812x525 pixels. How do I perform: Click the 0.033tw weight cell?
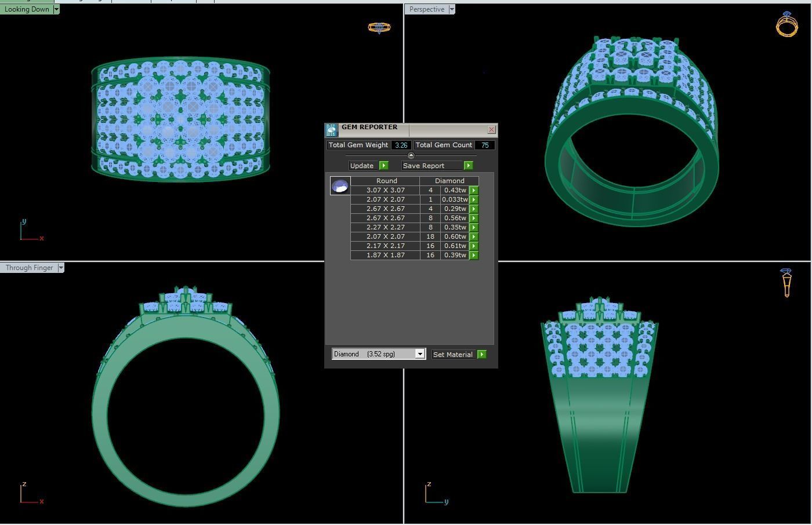click(455, 199)
